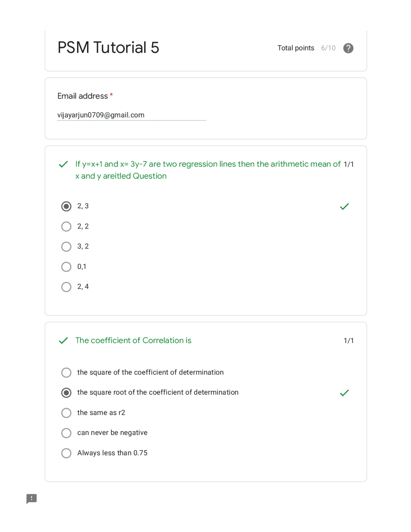The height and width of the screenshot is (532, 411).
Task: Select the "2, 2" radio option
Action: [x=66, y=226]
